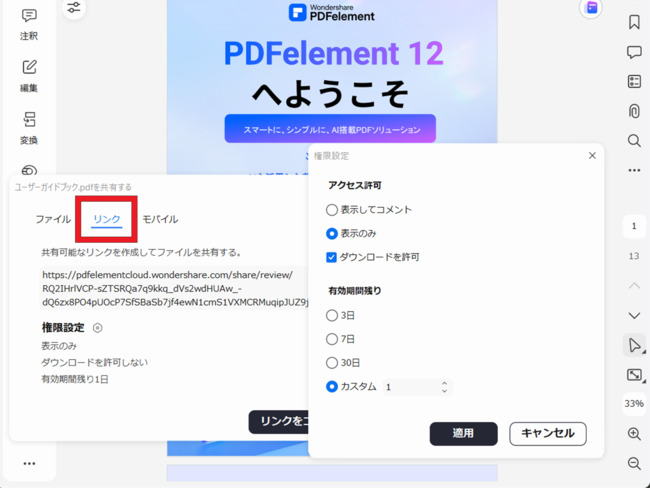This screenshot has width=650, height=488.
Task: Click the shared link URL text
Action: pyautogui.click(x=175, y=289)
